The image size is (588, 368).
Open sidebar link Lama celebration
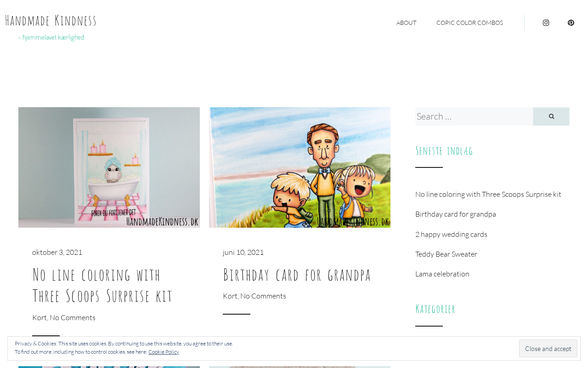click(442, 274)
